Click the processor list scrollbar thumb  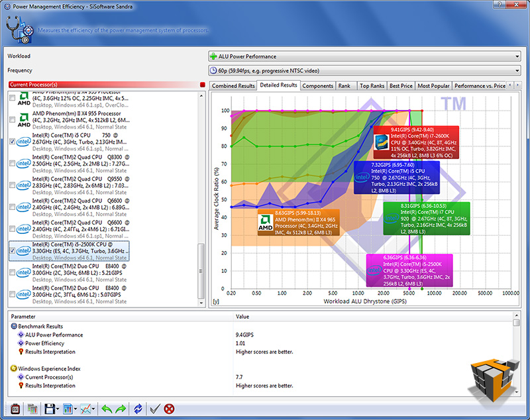point(201,271)
